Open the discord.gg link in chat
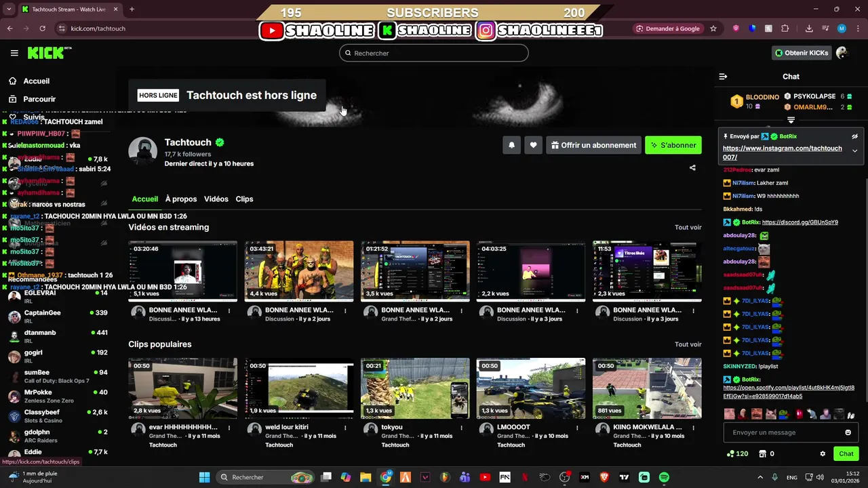 [x=800, y=222]
